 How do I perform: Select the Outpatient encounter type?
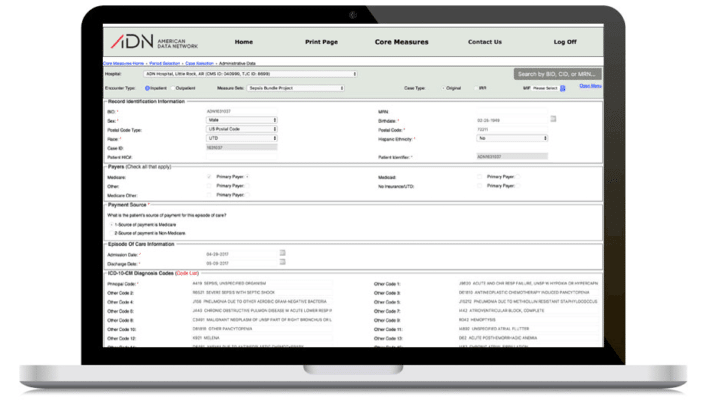point(174,88)
